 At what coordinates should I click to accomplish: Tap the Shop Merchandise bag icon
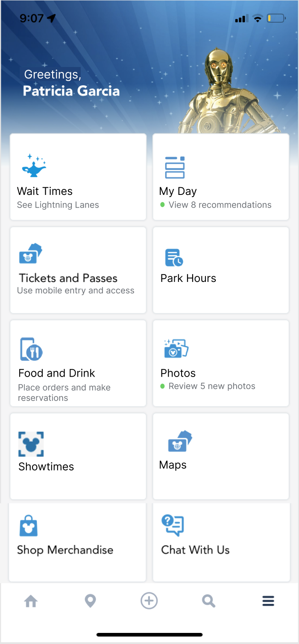pos(29,525)
